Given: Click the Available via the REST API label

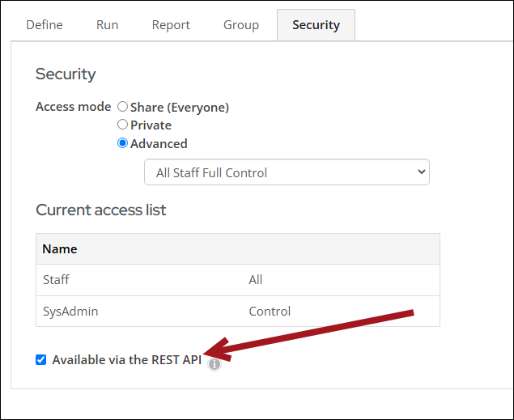Looking at the screenshot, I should click(x=127, y=360).
